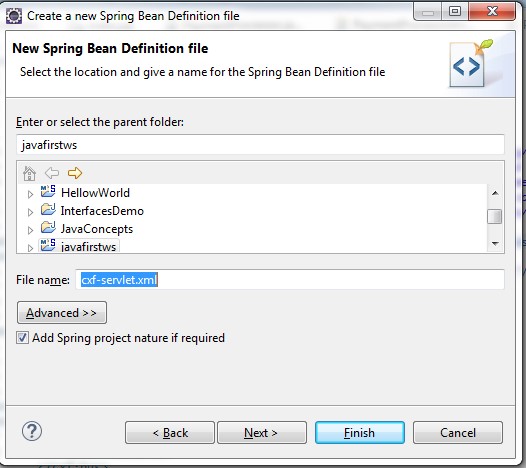Click the Advanced >> button
The height and width of the screenshot is (468, 526).
pos(62,312)
